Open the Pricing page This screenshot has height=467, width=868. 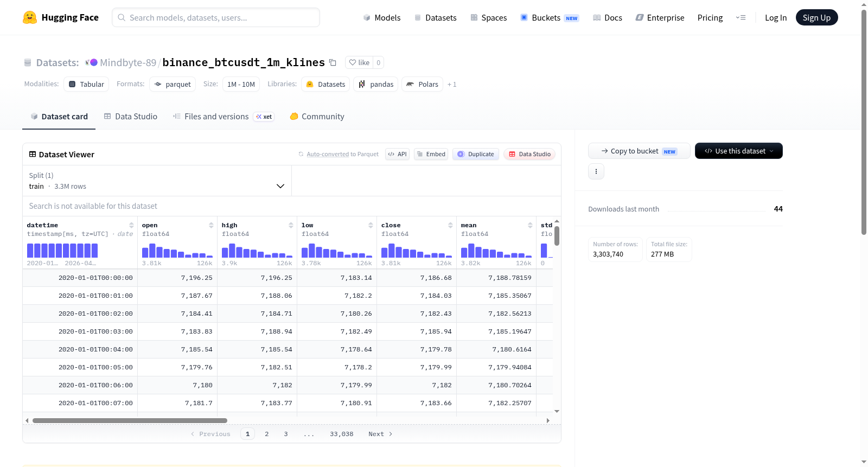click(710, 17)
